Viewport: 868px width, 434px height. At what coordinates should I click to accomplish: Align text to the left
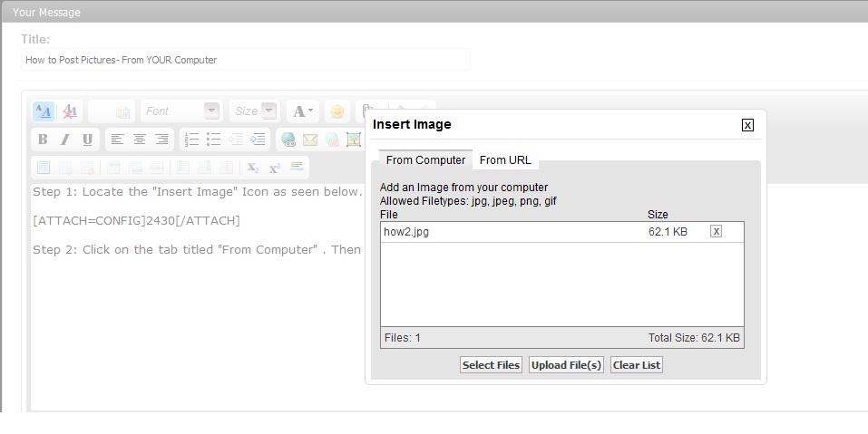coord(117,140)
